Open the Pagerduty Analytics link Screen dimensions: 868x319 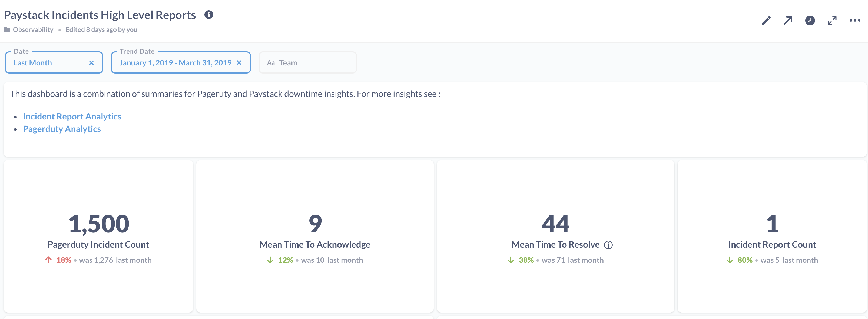click(x=62, y=129)
